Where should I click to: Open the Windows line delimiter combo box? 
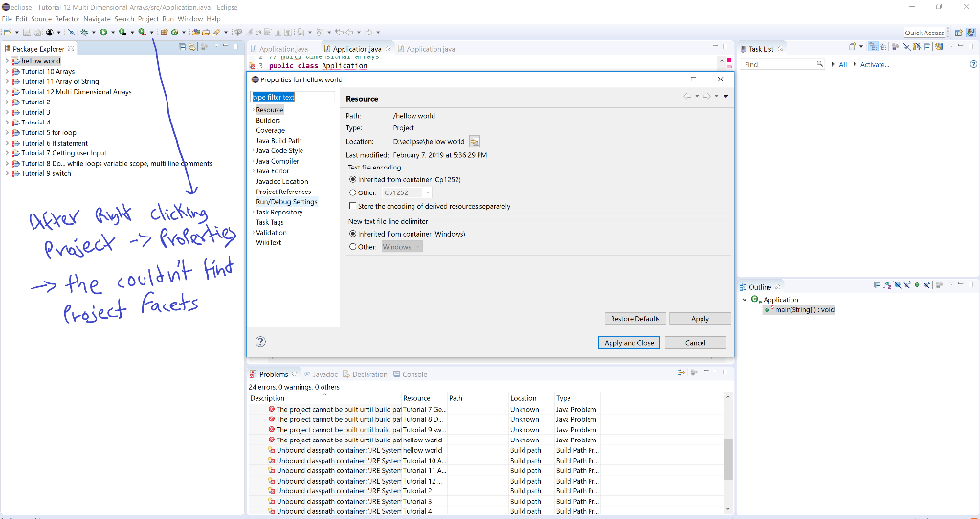tap(402, 247)
